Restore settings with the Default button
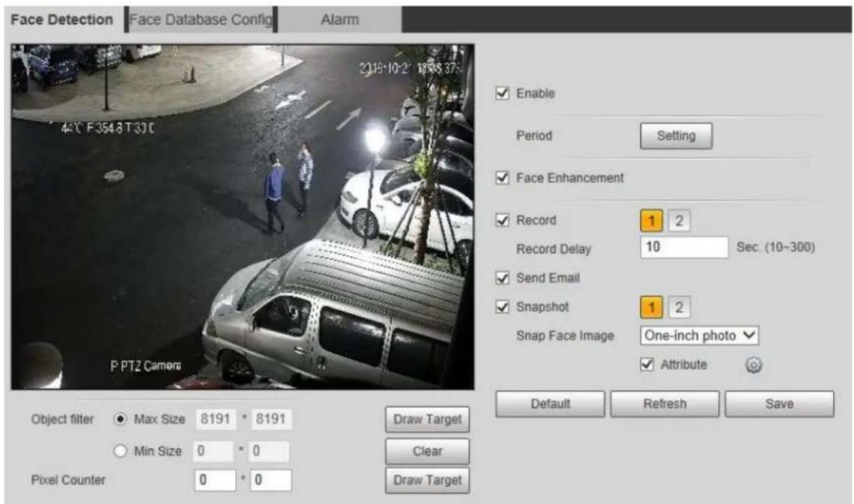This screenshot has height=504, width=854. click(x=550, y=404)
